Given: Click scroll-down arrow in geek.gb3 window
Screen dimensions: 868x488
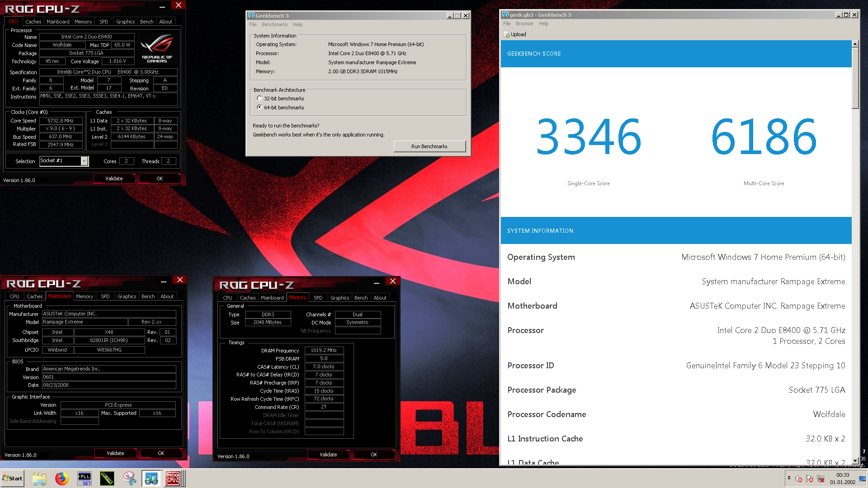Looking at the screenshot, I should tap(855, 461).
